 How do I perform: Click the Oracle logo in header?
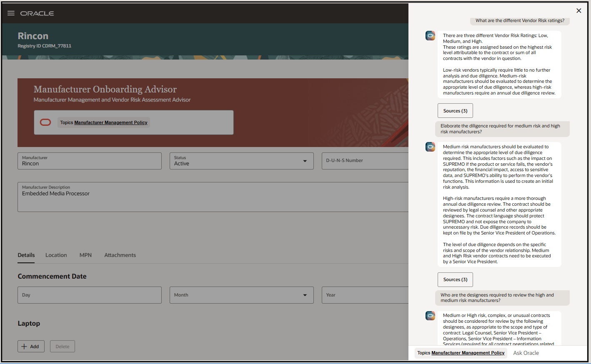[37, 13]
